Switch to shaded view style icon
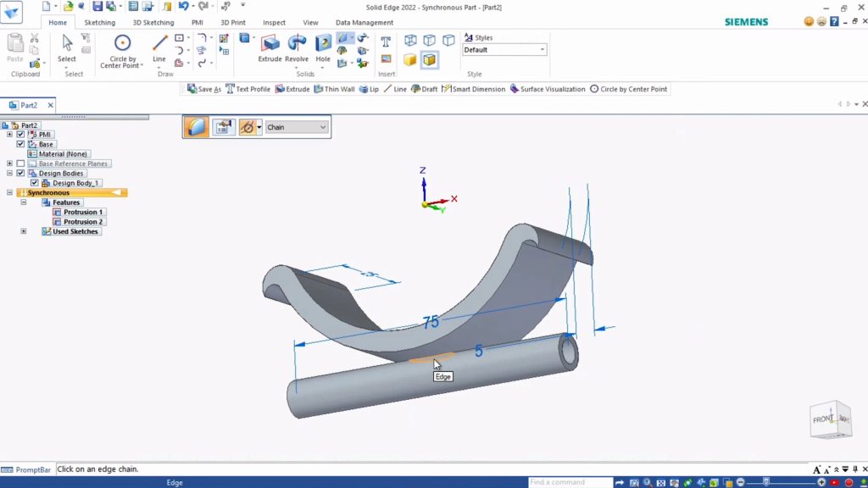This screenshot has width=868, height=488. point(409,60)
